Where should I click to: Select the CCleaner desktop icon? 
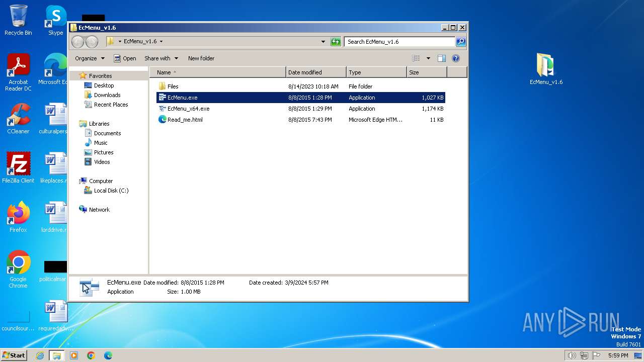coord(18,119)
